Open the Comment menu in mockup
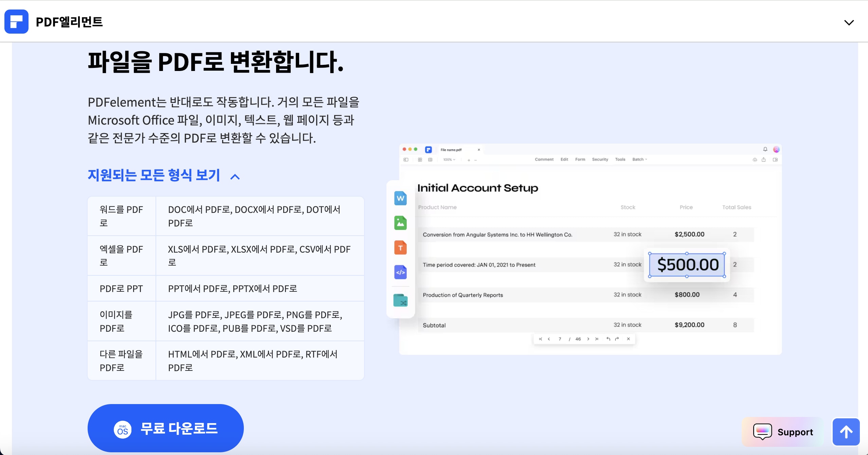The image size is (868, 455). coord(544,159)
